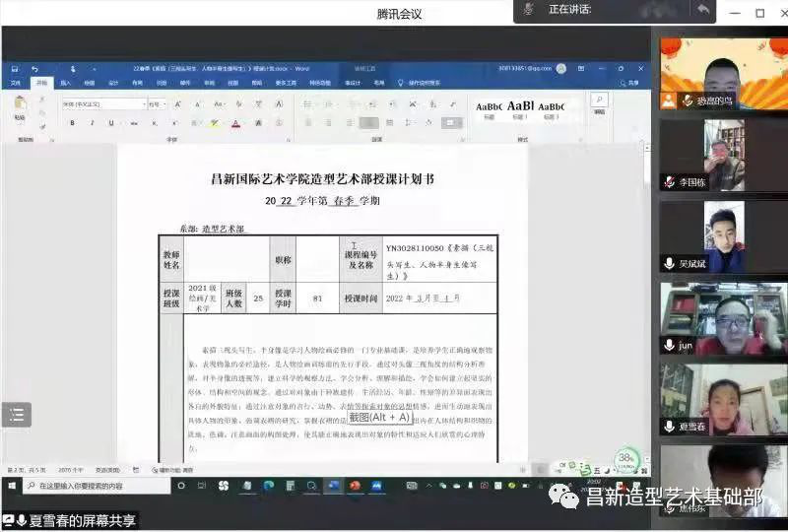788x532 pixels.
Task: Open the 文件 (File) menu tab
Action: pyautogui.click(x=16, y=83)
